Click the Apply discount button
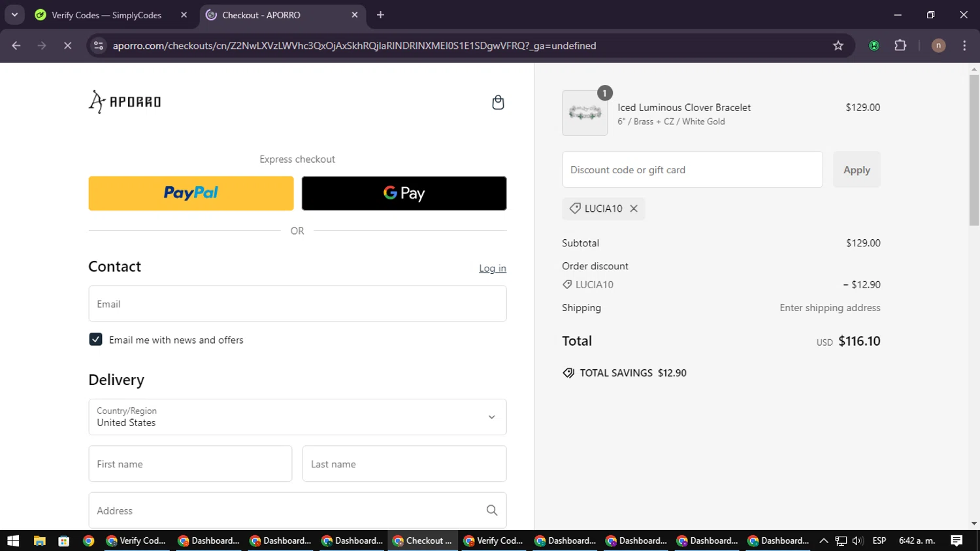Screen dimensions: 980x551 pyautogui.click(x=857, y=170)
